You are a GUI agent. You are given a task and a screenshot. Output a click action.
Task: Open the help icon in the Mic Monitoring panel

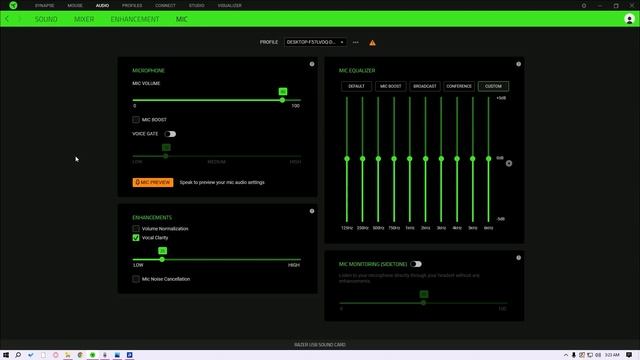[x=518, y=258]
